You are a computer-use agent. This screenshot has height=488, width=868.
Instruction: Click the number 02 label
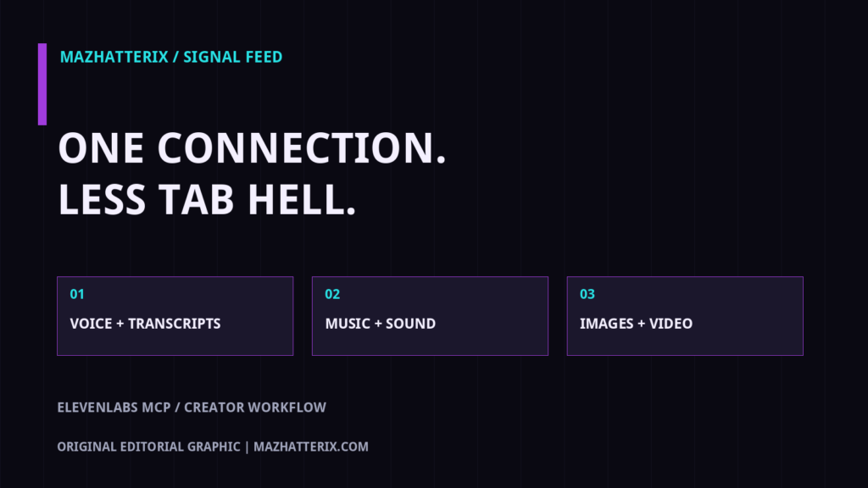point(332,294)
